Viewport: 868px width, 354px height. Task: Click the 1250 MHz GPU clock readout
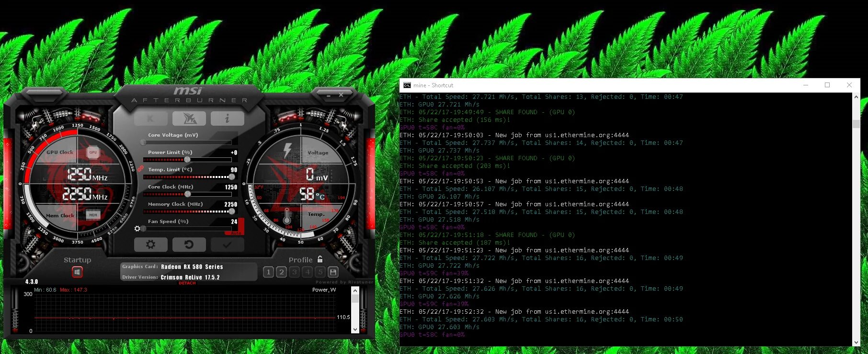click(87, 175)
